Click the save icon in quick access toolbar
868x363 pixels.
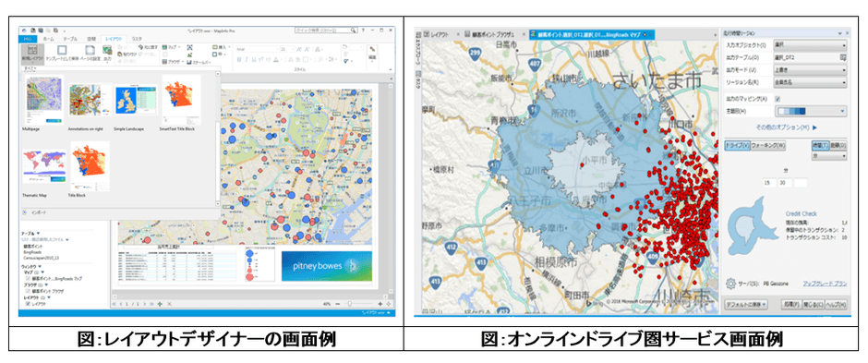[41, 30]
